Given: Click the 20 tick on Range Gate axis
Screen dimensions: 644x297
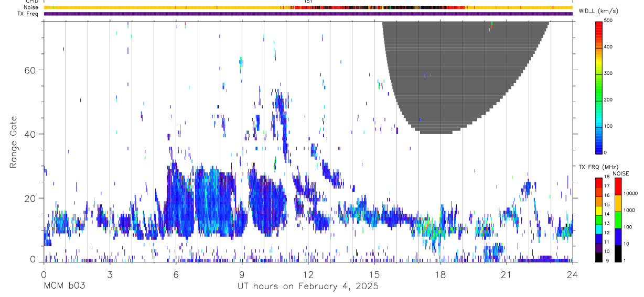Looking at the screenshot, I should [30, 198].
